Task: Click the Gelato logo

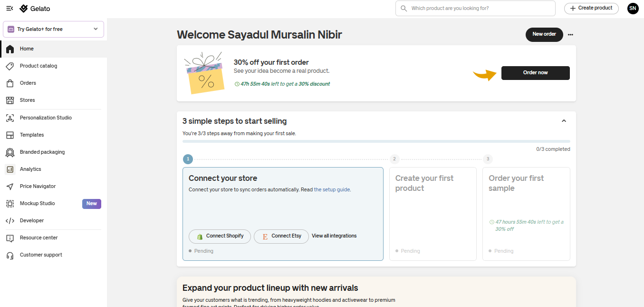Action: click(35, 9)
